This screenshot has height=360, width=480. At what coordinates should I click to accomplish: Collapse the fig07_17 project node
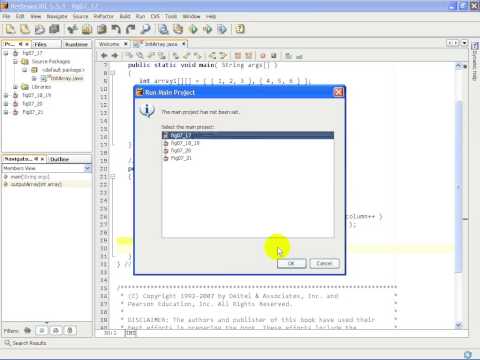(6, 53)
